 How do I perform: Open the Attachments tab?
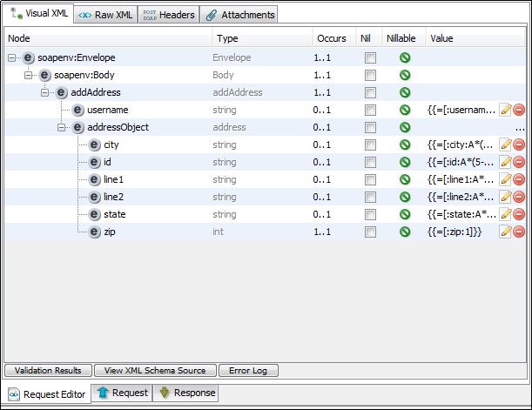239,15
